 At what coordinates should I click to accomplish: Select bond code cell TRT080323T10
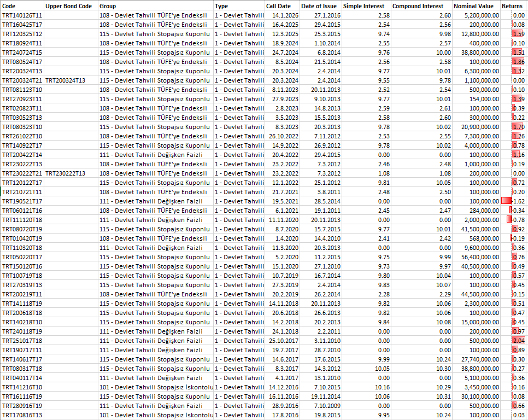coord(22,127)
